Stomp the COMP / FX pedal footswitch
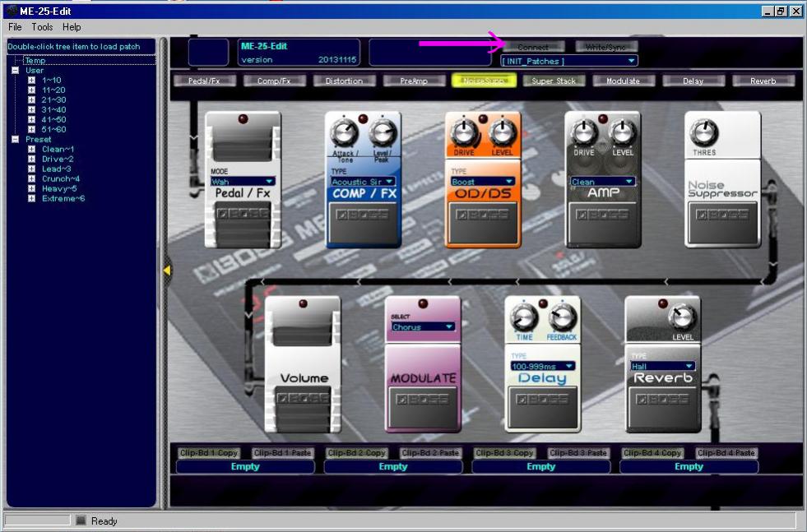Viewport: 807px width, 532px height. (363, 223)
